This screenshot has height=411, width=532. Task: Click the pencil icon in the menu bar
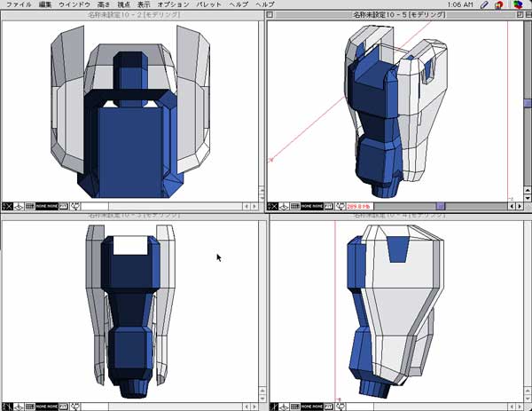[484, 4]
